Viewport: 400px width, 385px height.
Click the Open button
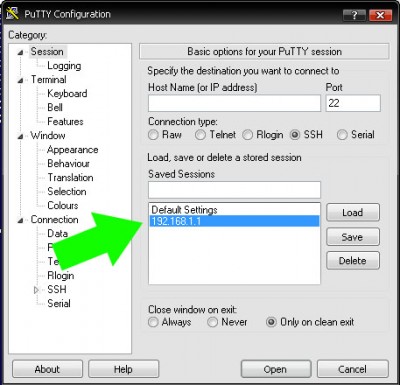point(275,369)
